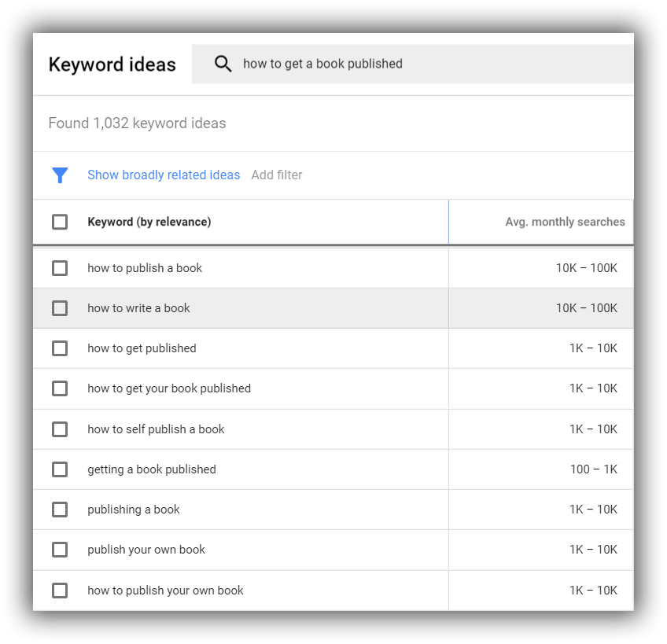This screenshot has width=667, height=644.
Task: Open 'Show broadly related ideas' link
Action: click(x=164, y=175)
